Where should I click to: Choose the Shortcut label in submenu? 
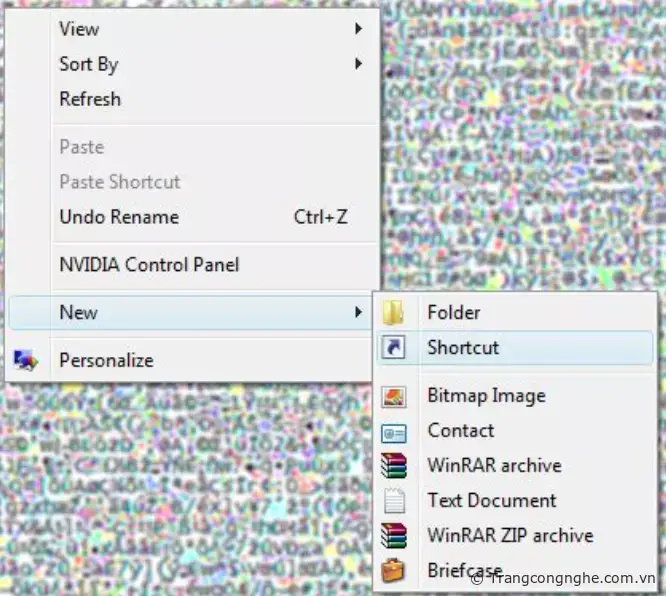click(x=463, y=347)
